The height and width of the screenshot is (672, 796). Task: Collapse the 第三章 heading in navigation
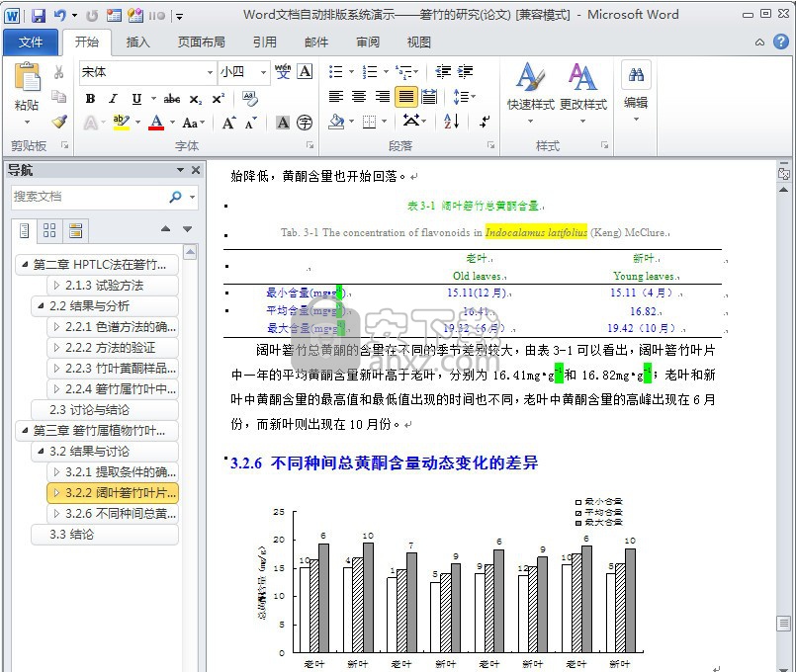click(24, 430)
